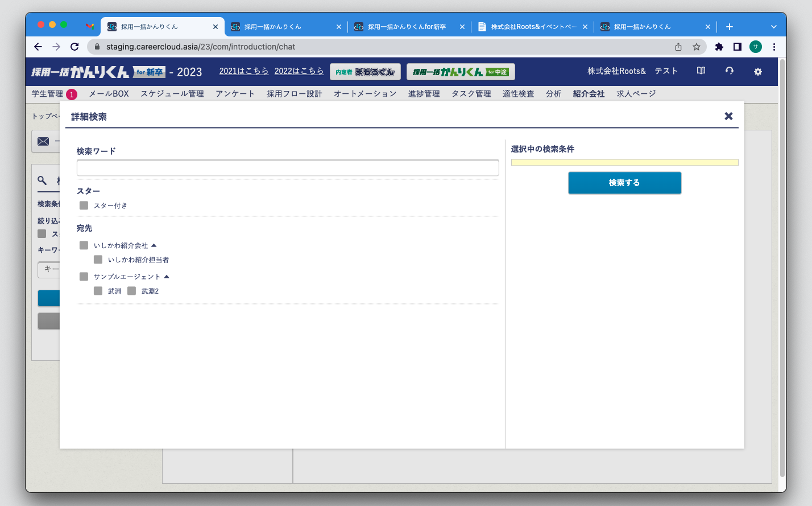Click the envelope mail icon behind dialog
Screen dimensions: 812x506
(x=43, y=142)
